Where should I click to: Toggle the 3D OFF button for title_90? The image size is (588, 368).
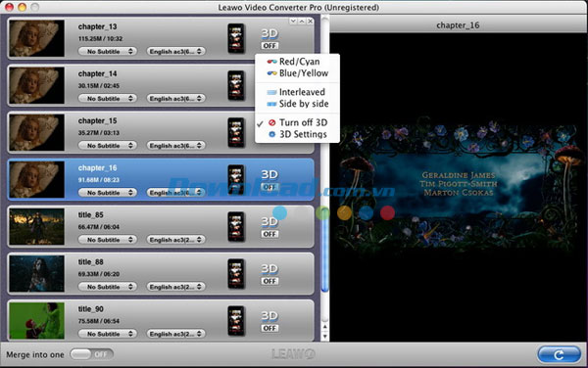(269, 328)
